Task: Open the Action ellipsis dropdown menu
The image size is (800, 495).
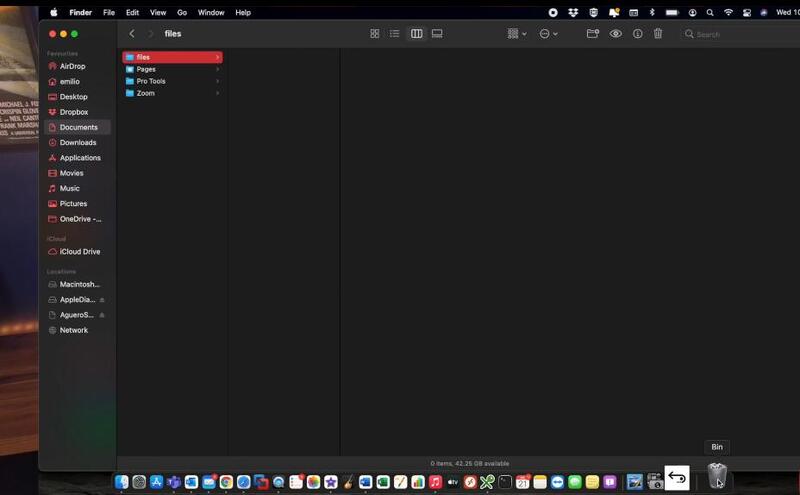Action: 548,34
